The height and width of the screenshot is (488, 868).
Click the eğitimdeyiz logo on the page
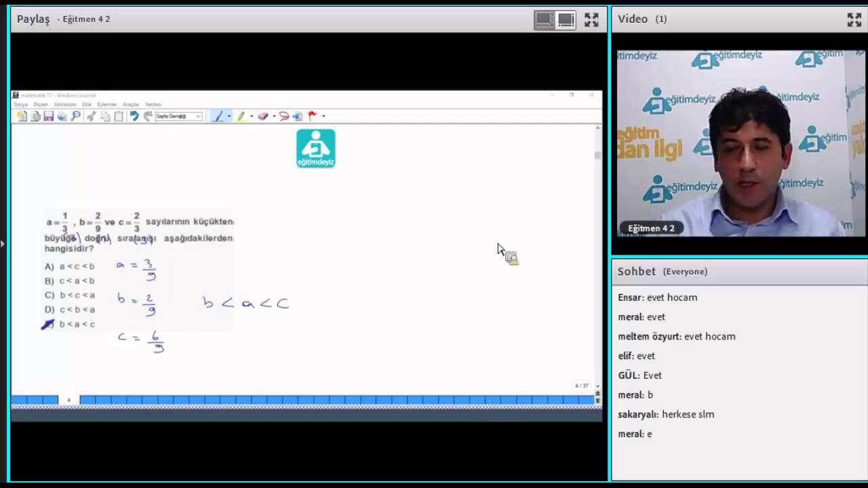click(316, 148)
